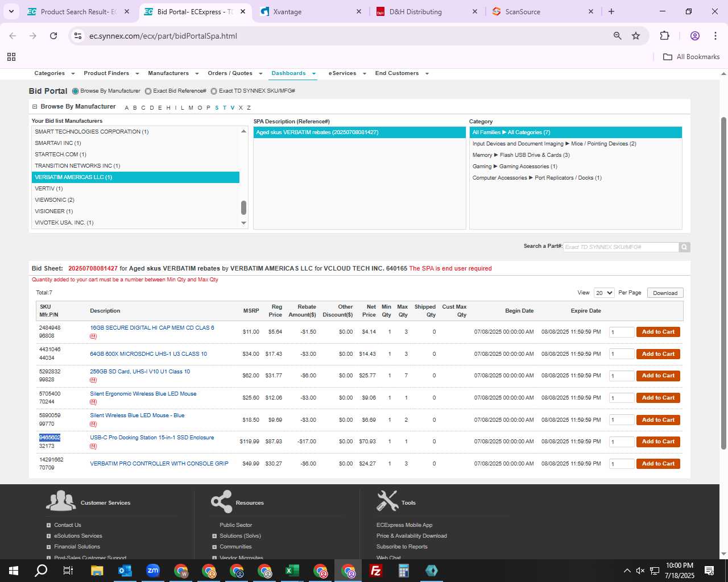
Task: Open Excel from taskbar
Action: [x=292, y=571]
